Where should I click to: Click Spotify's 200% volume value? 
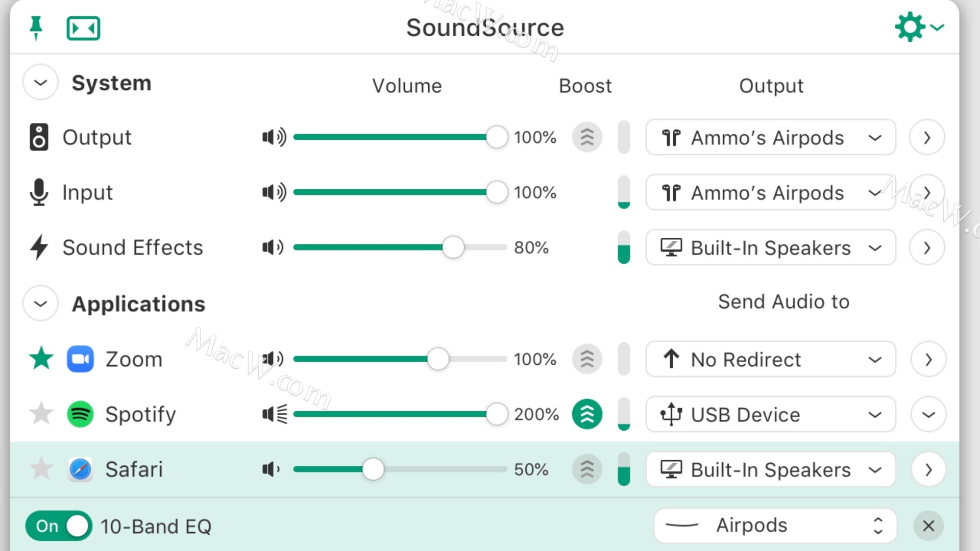[536, 414]
